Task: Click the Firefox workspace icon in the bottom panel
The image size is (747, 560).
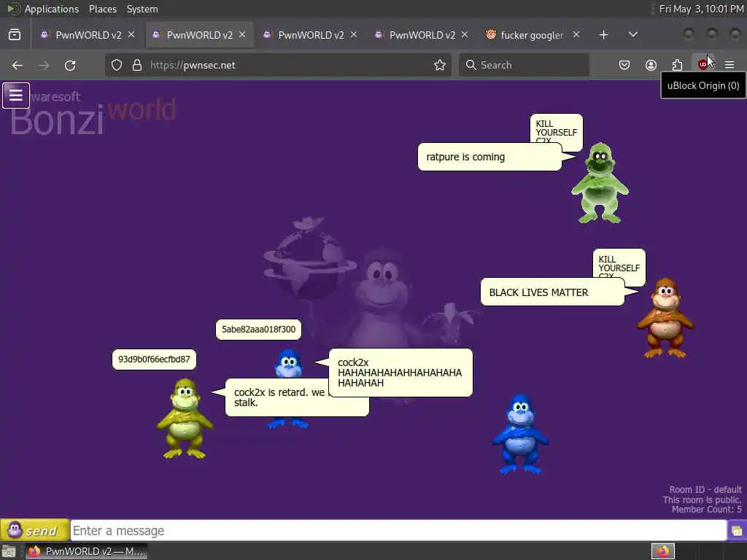Action: click(663, 551)
